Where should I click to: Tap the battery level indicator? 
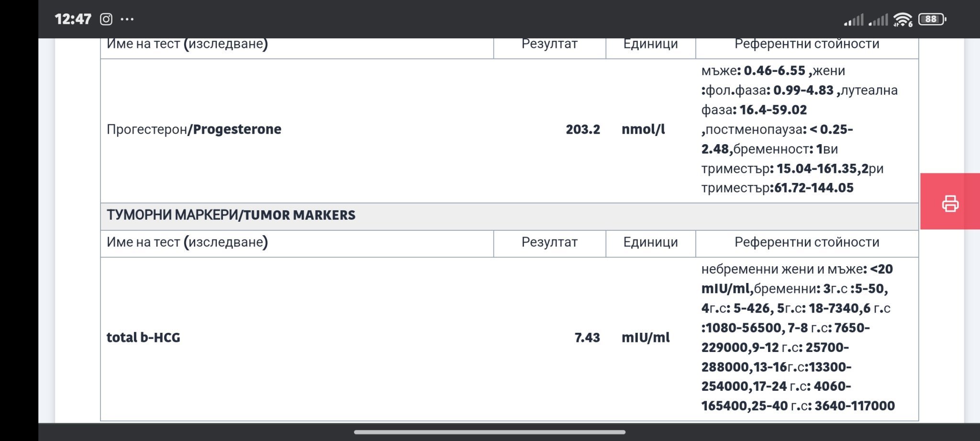932,19
